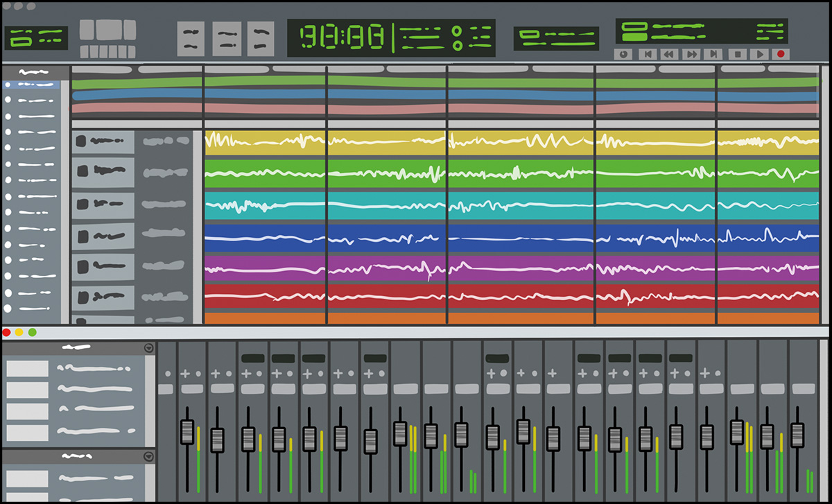Click the pink overview lane above the tracks
The image size is (832, 504).
(444, 108)
